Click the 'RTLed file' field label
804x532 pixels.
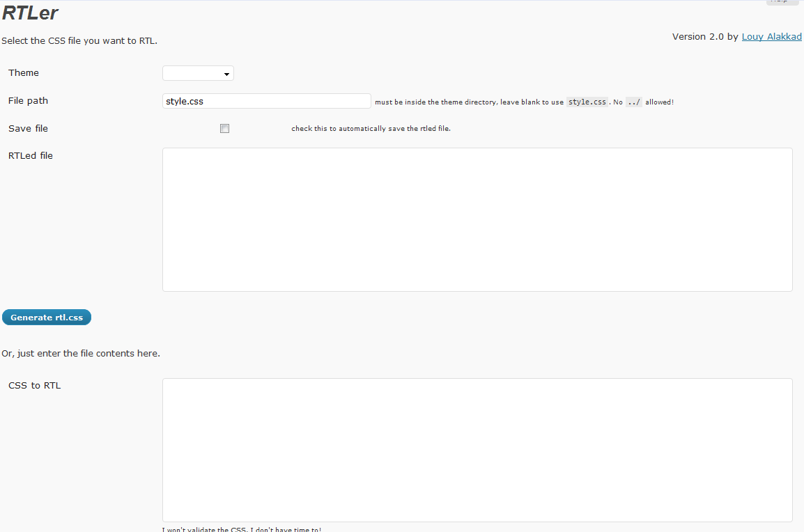31,156
